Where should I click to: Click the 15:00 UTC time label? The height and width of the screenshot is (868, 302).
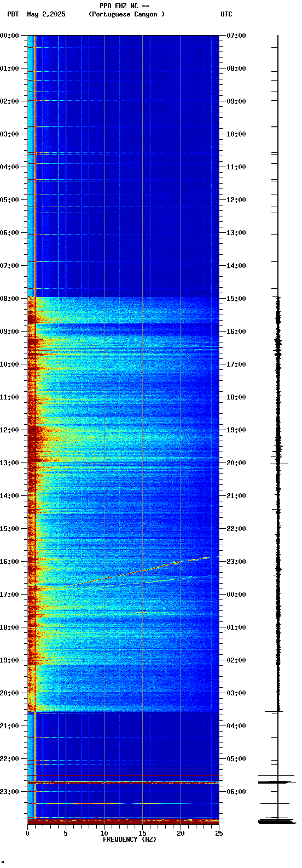236,299
